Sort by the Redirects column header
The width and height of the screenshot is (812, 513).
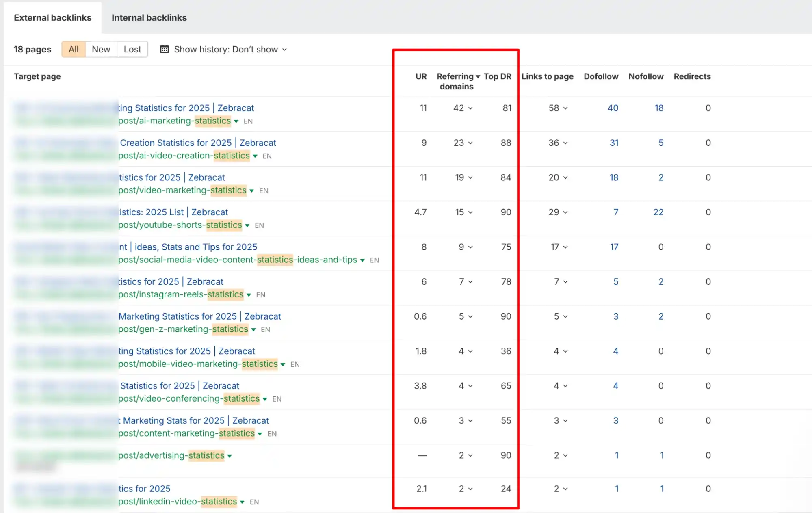692,76
